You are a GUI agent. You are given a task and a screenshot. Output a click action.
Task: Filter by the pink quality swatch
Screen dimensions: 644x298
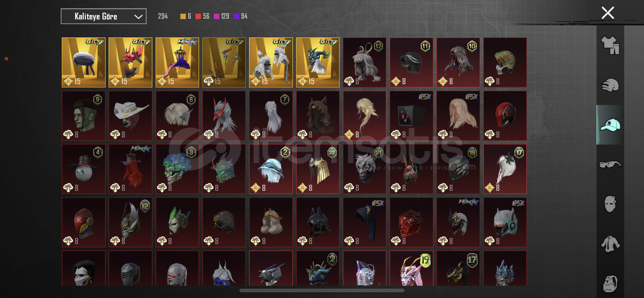click(x=216, y=16)
